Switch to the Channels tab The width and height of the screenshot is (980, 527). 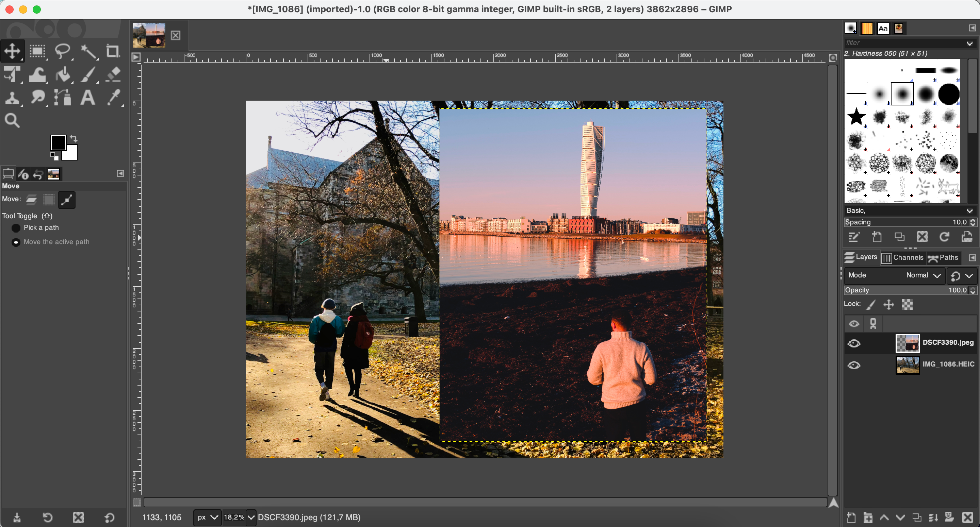click(903, 258)
